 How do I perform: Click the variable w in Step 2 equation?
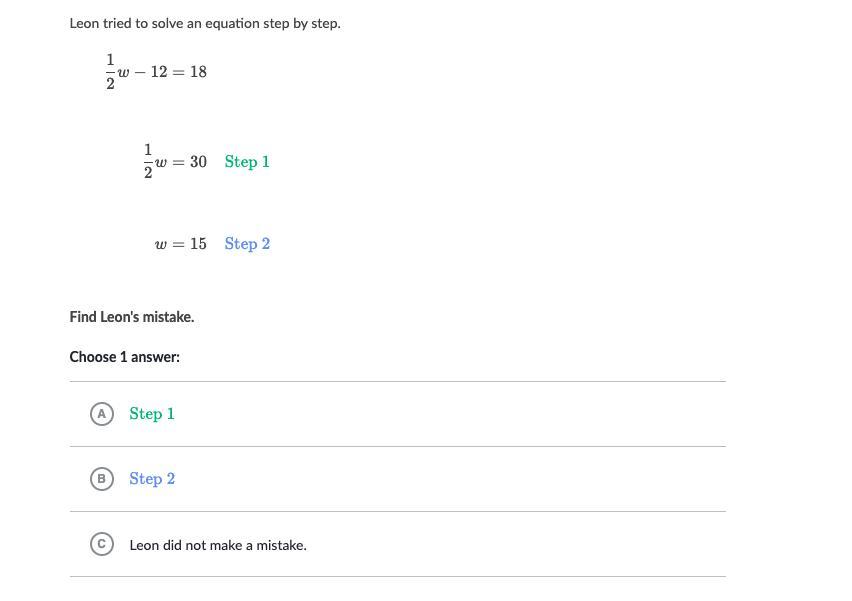[160, 245]
